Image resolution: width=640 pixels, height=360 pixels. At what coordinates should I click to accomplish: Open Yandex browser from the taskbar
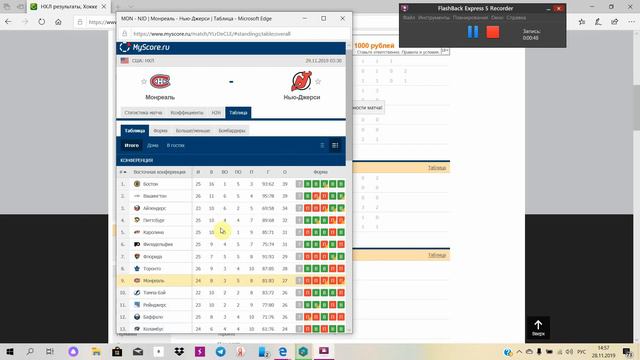[241, 351]
